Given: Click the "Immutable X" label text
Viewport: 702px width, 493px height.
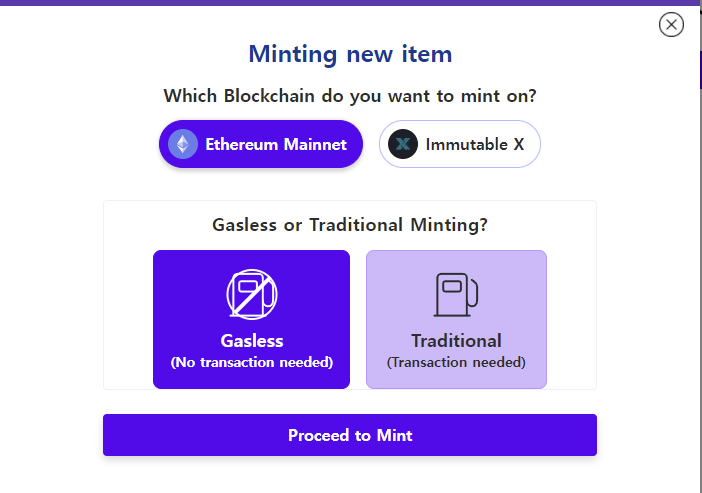Looking at the screenshot, I should coord(475,144).
